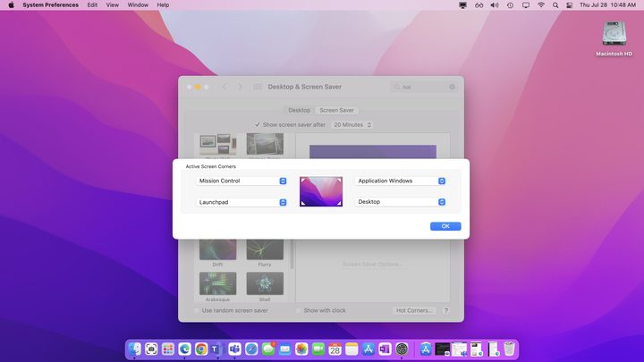Click the help question mark button
644x362 pixels.
point(446,311)
